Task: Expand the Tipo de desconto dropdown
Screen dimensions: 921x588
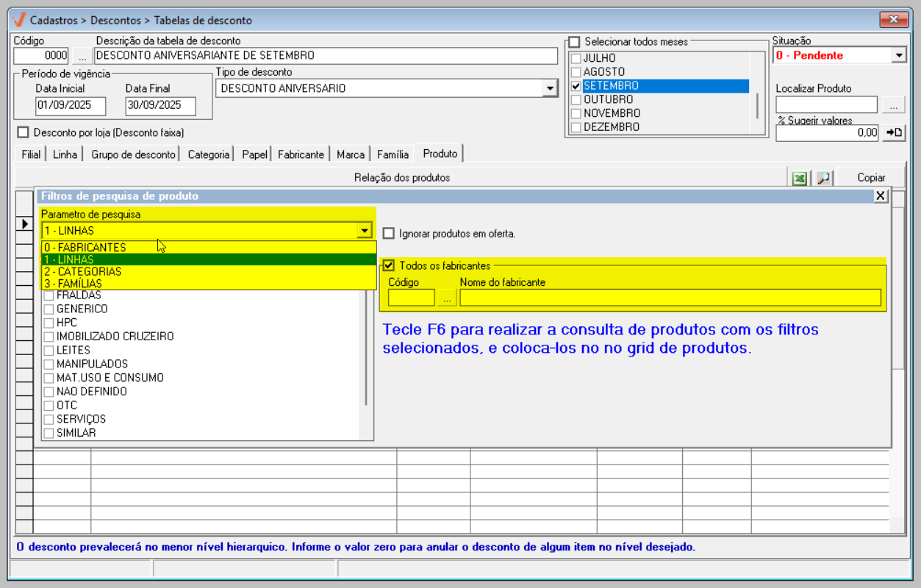Action: [x=549, y=89]
